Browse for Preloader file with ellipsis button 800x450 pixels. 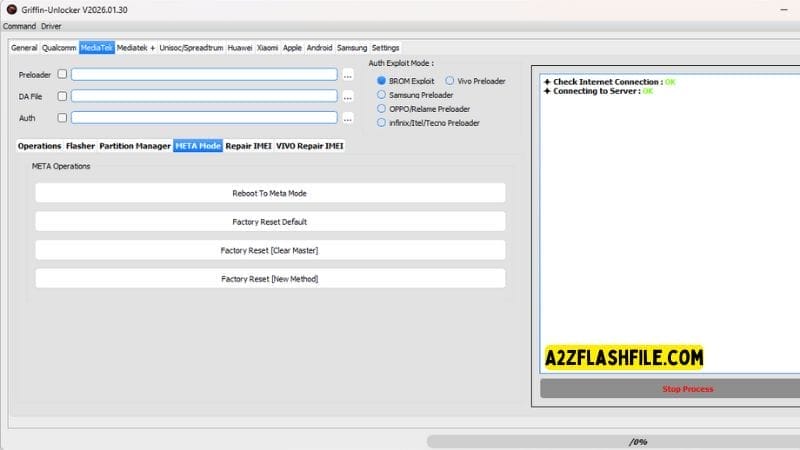348,75
